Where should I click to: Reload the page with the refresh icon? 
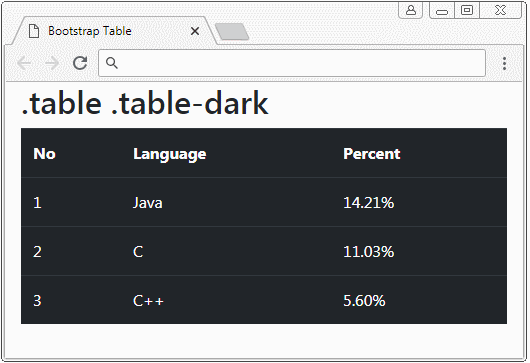[80, 63]
